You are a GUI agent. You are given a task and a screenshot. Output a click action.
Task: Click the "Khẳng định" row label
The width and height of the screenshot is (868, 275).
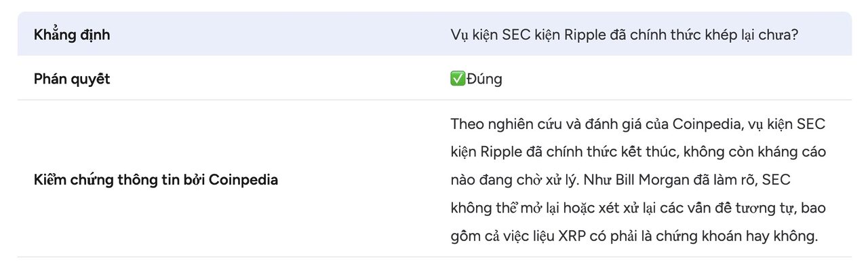coord(72,35)
